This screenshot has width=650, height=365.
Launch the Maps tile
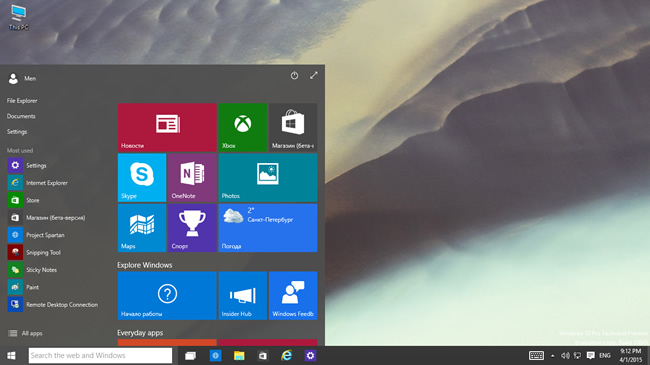click(x=142, y=228)
